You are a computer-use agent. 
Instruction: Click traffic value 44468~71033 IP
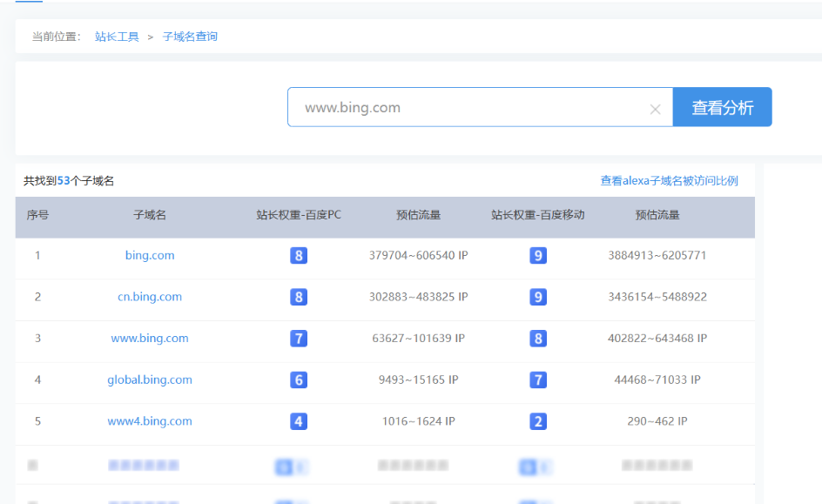point(657,380)
